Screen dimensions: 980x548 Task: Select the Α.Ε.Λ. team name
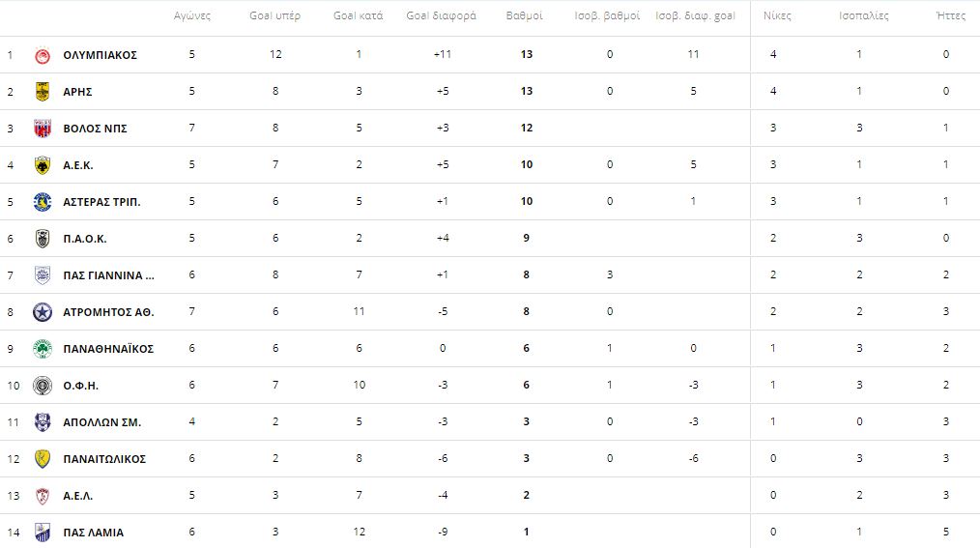point(78,496)
